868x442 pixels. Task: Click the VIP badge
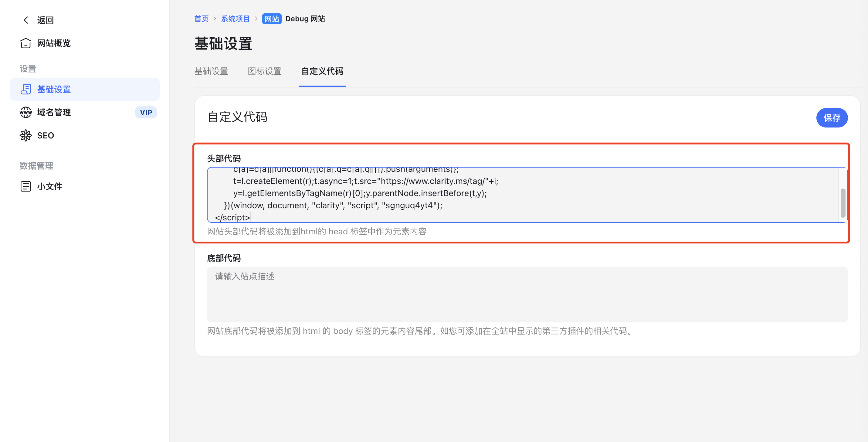point(146,113)
